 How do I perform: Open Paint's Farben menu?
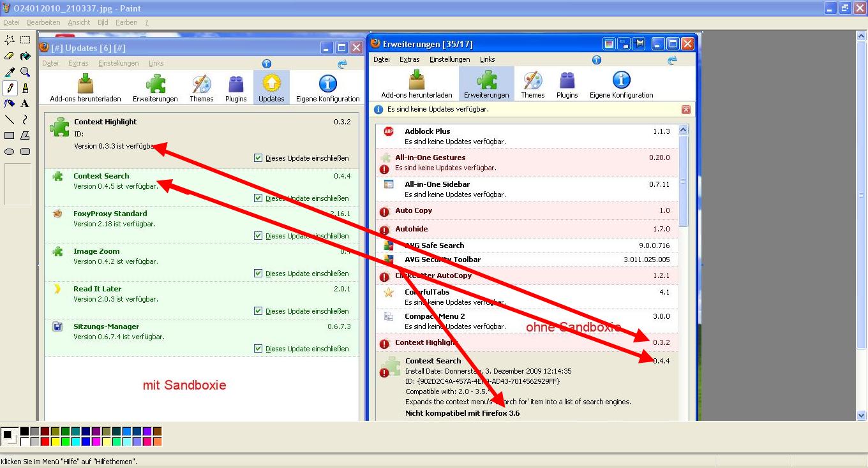coord(126,22)
